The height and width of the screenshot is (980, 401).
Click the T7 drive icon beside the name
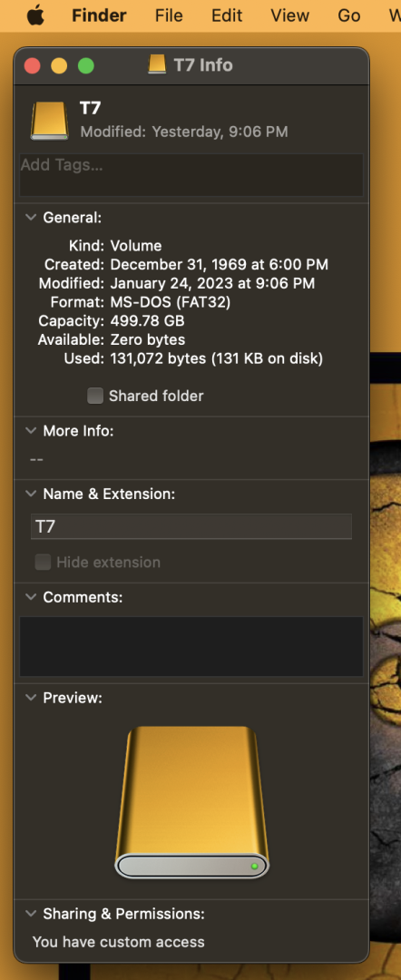[49, 121]
